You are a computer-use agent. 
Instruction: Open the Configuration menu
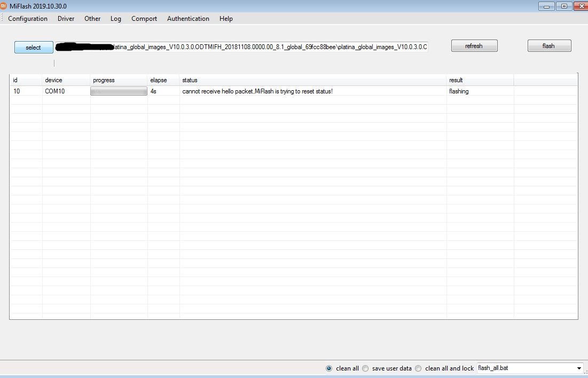(x=28, y=19)
